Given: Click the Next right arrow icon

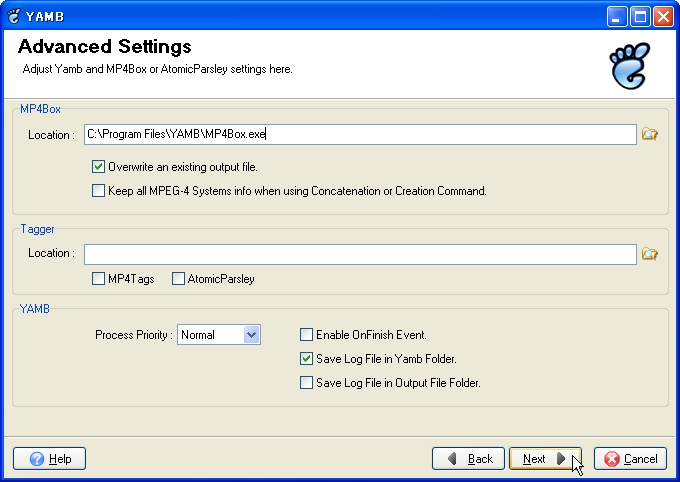Looking at the screenshot, I should [x=561, y=458].
